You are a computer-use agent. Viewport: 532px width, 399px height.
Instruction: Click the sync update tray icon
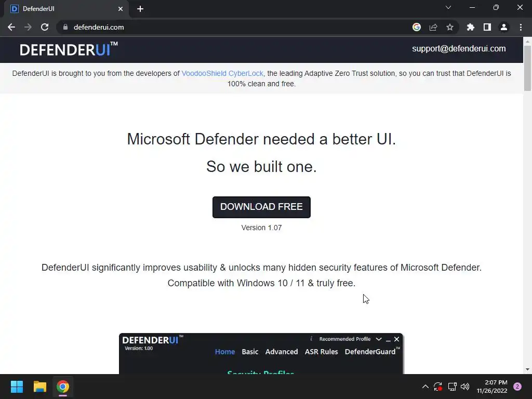tap(437, 387)
